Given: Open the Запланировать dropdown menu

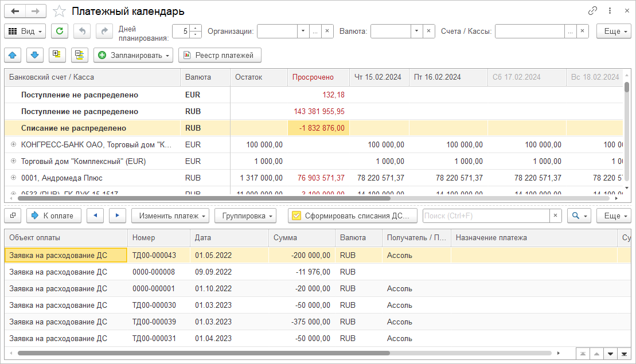Looking at the screenshot, I should pos(134,55).
